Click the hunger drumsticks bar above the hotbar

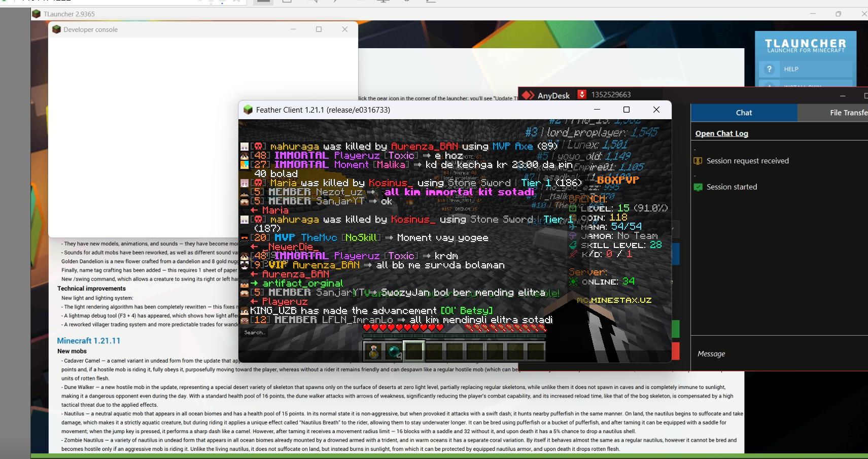click(x=505, y=328)
